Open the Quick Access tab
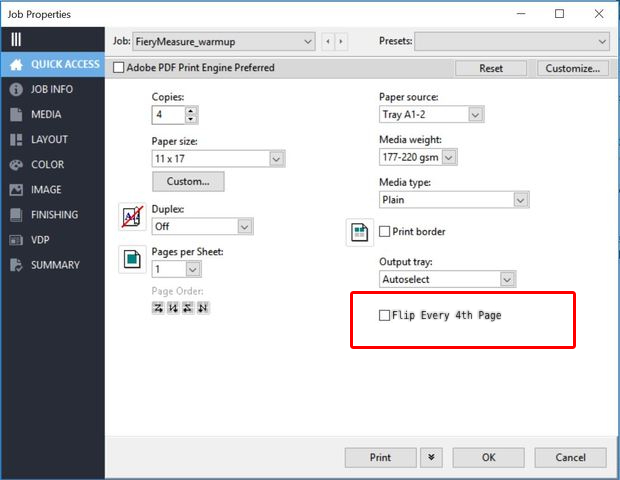The width and height of the screenshot is (620, 480). (53, 64)
